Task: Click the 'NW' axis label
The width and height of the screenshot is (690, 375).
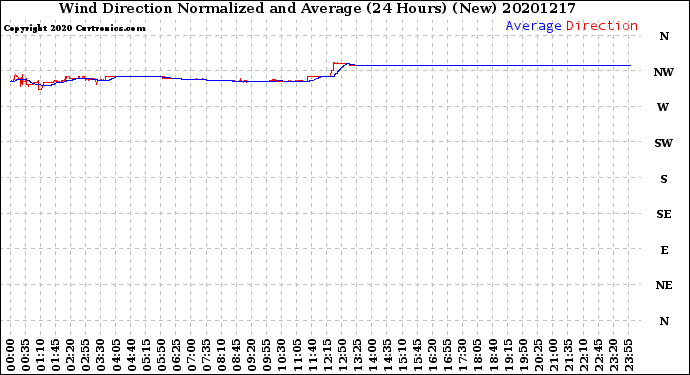Action: coord(664,72)
